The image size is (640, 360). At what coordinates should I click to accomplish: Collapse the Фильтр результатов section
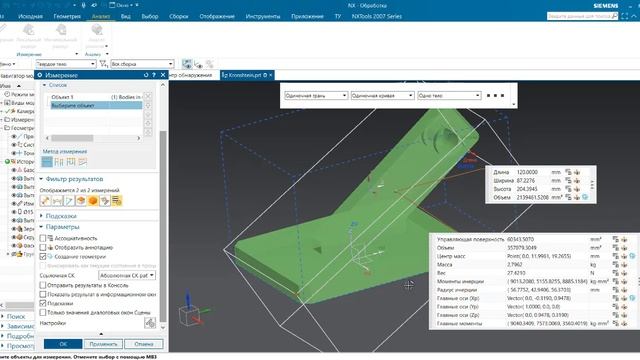point(41,179)
